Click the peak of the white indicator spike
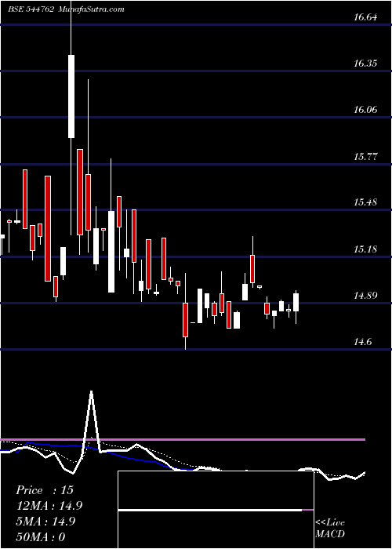The width and height of the screenshot is (392, 549). pos(92,391)
